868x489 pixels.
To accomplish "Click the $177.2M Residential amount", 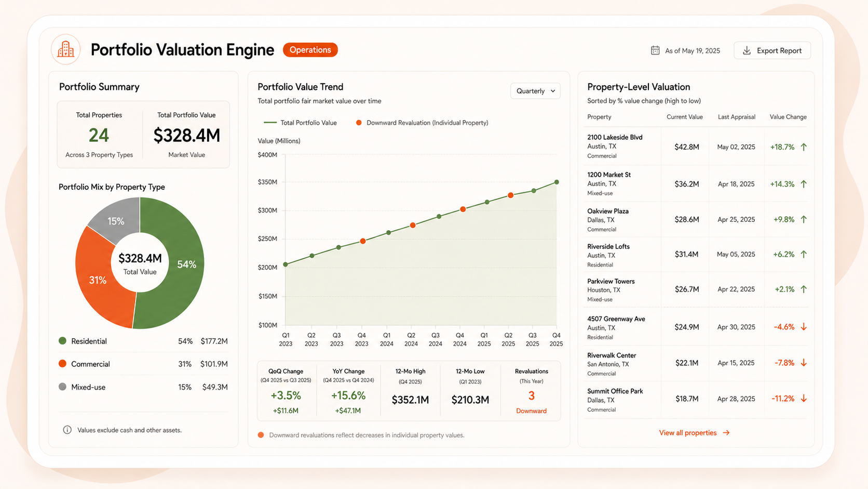I will click(x=214, y=341).
